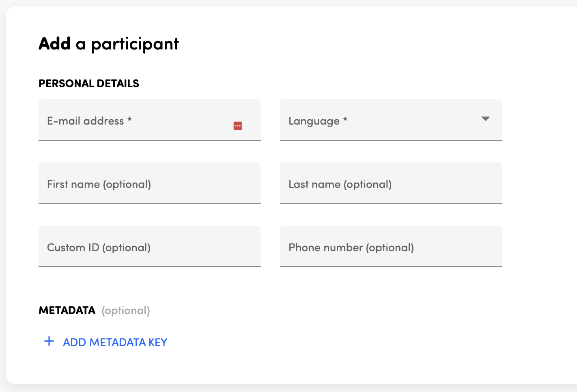The height and width of the screenshot is (392, 577).
Task: Click the "E-mail address *" label text
Action: [x=89, y=121]
